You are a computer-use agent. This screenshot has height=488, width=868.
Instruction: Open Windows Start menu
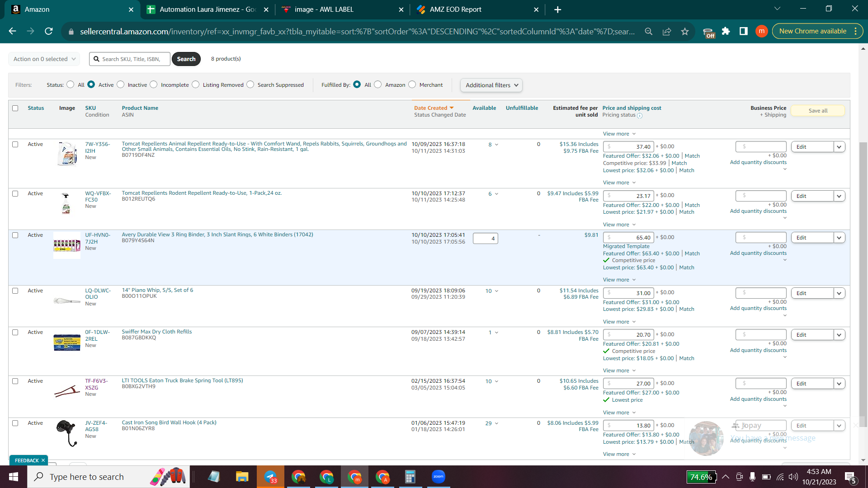14,477
